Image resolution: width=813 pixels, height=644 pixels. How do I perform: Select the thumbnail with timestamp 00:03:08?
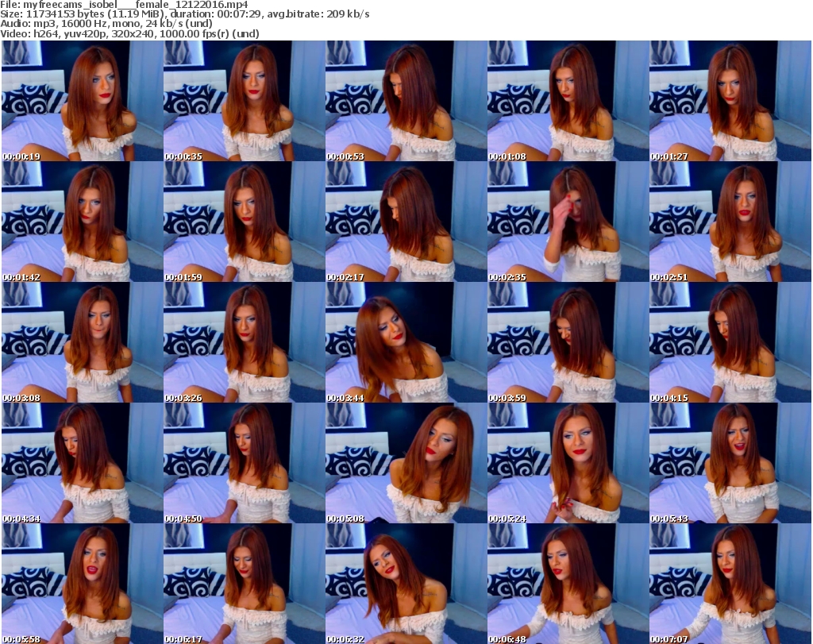(x=82, y=342)
